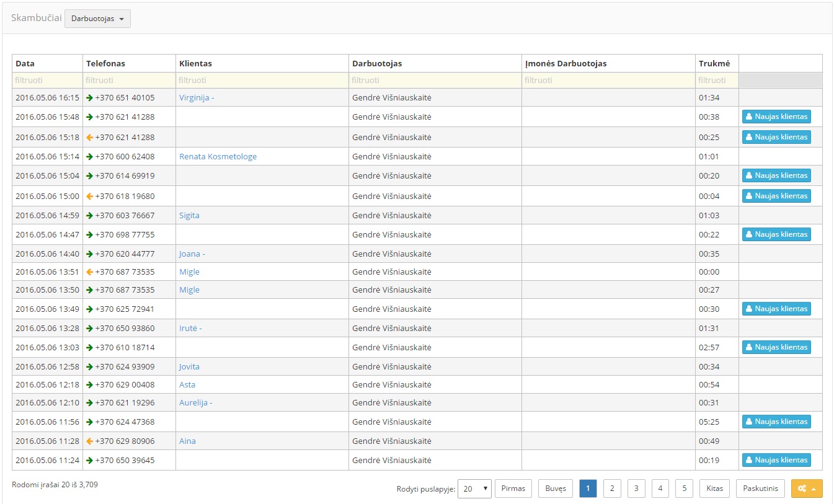The height and width of the screenshot is (504, 834).
Task: Select the incoming call arrow next to +370 618 19680
Action: click(89, 196)
